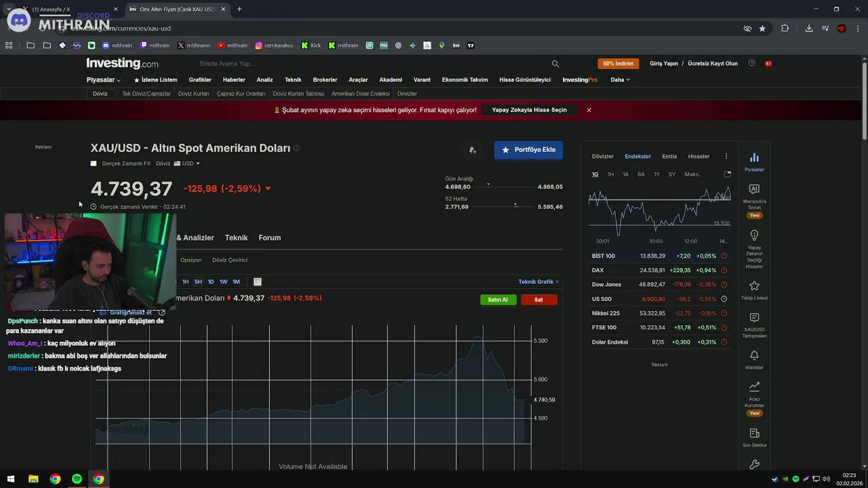Open the Kick bookmark
868x488 pixels.
pyautogui.click(x=311, y=45)
